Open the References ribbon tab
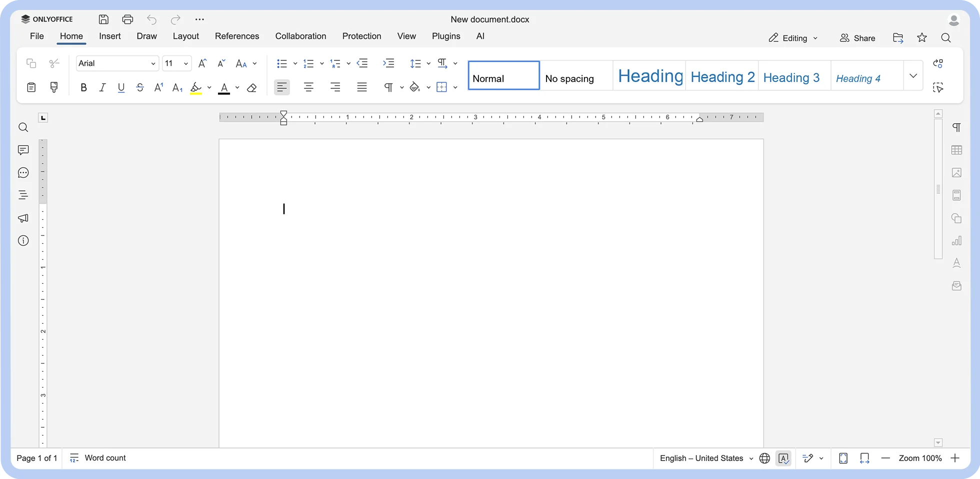Viewport: 980px width, 479px height. pos(236,36)
